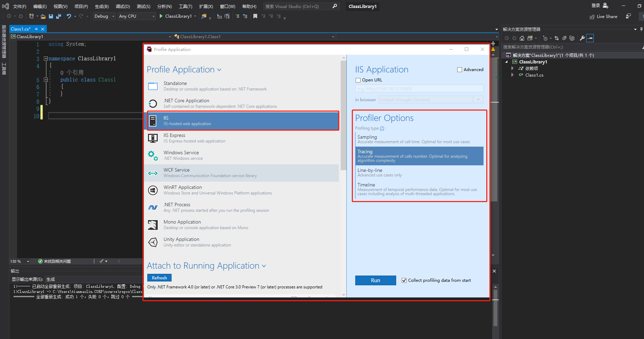Open the 调试(D) menu
This screenshot has width=644, height=339.
pyautogui.click(x=123, y=6)
